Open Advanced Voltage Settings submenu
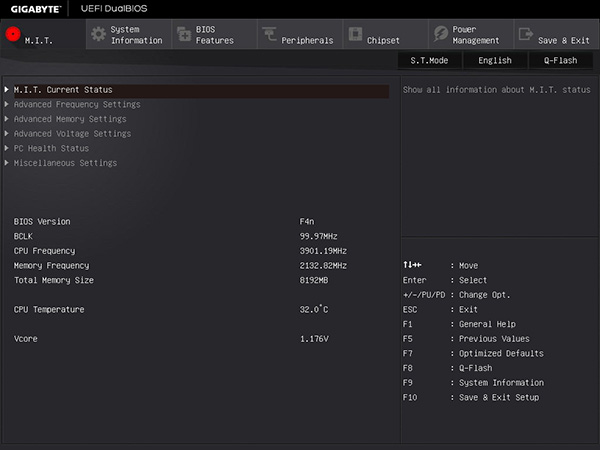This screenshot has width=600, height=450. 72,134
